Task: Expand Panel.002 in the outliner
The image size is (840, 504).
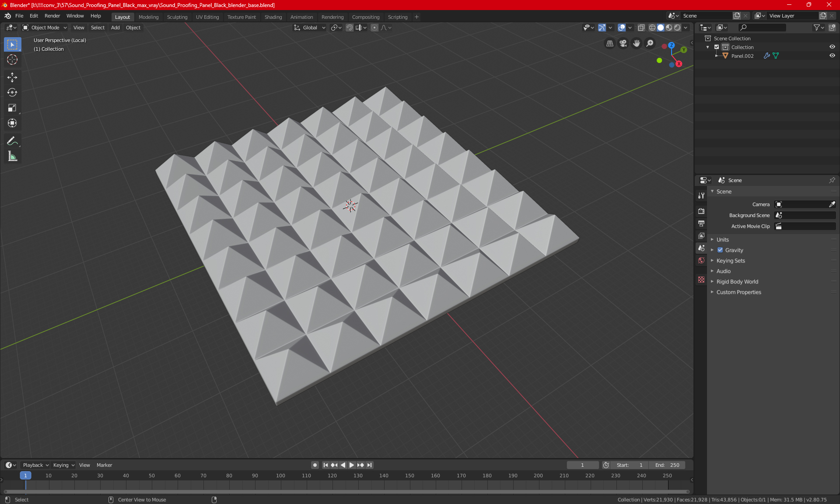Action: [716, 56]
